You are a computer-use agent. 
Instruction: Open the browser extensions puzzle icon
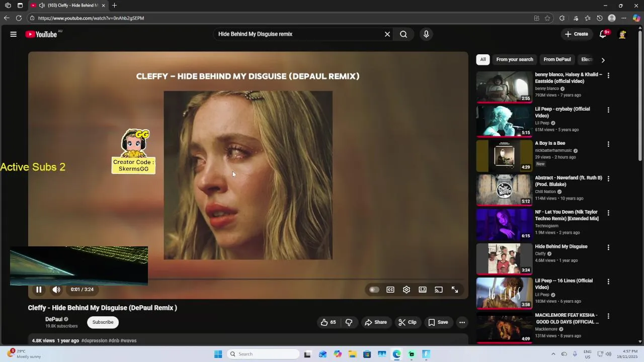[x=562, y=18]
